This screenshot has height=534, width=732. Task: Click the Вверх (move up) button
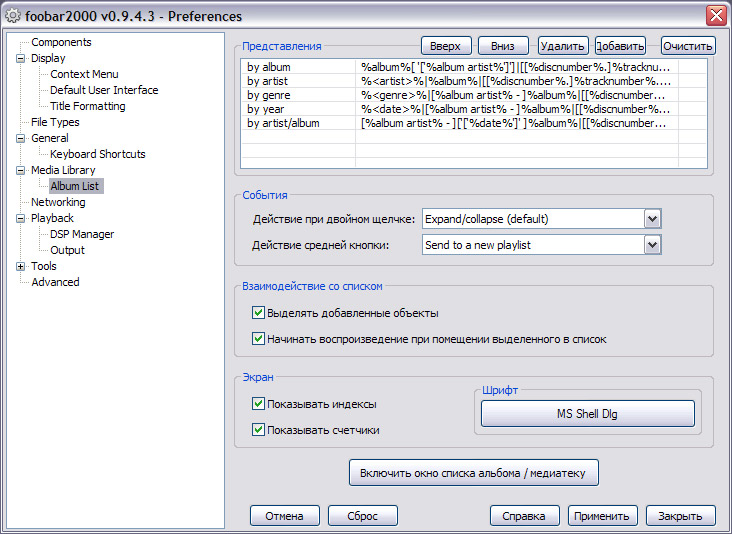tap(446, 46)
